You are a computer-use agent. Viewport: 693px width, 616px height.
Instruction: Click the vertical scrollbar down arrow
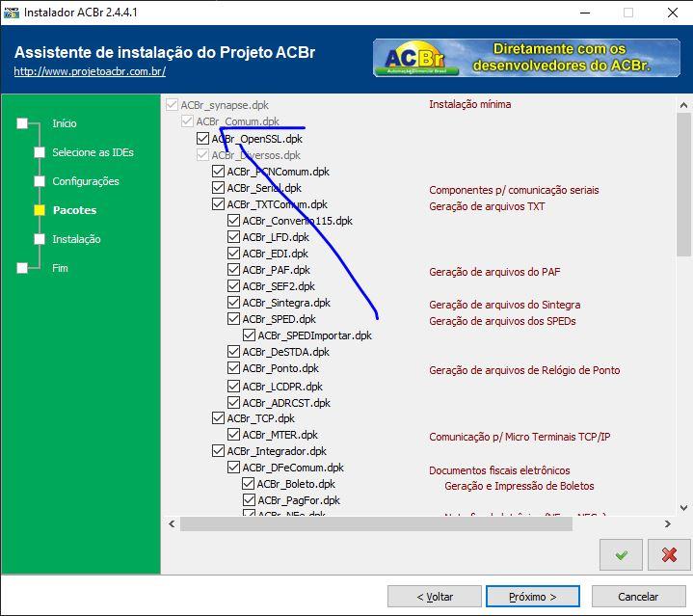coord(683,508)
